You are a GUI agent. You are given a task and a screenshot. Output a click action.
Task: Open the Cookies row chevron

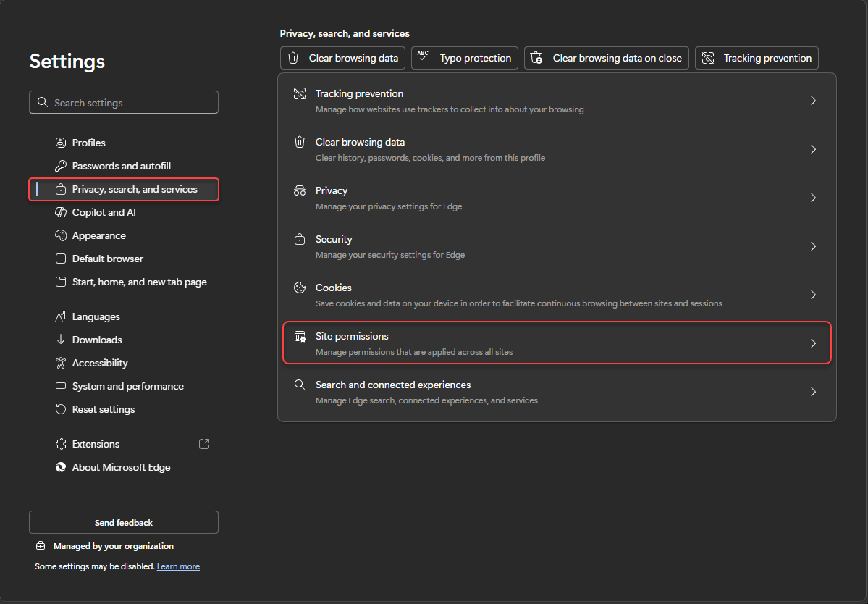[x=813, y=295]
